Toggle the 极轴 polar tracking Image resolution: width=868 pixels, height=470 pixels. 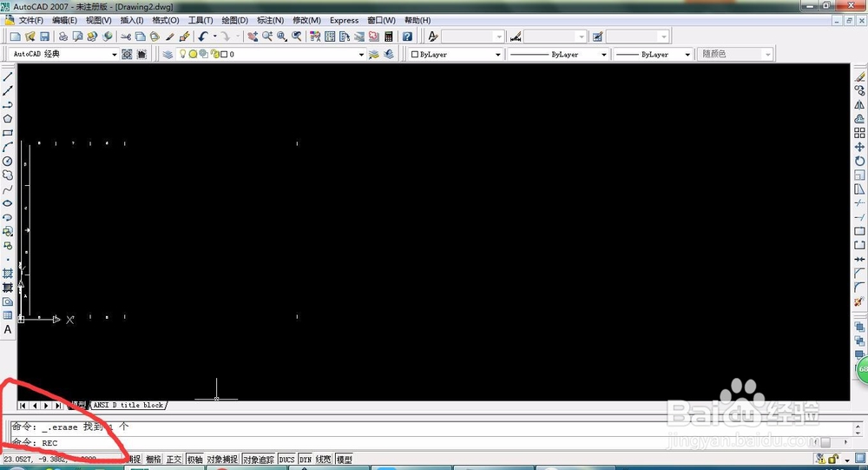(x=194, y=460)
